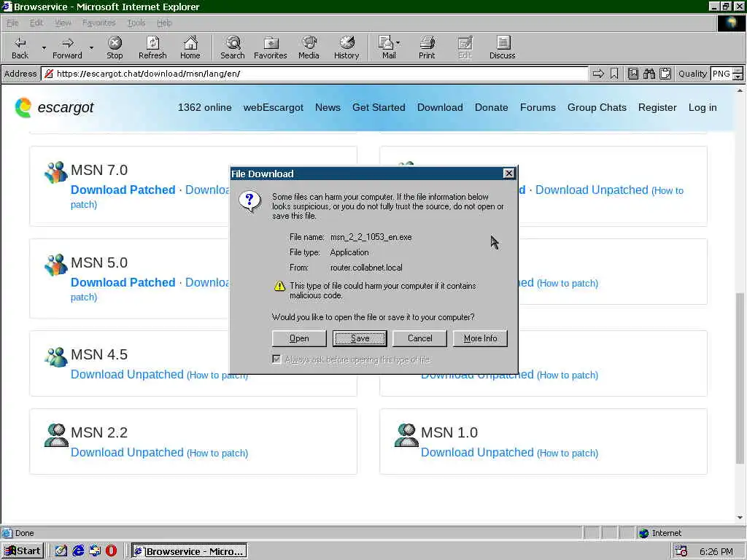This screenshot has height=560, width=747.
Task: Open the webEscargot nav link
Action: (x=273, y=108)
